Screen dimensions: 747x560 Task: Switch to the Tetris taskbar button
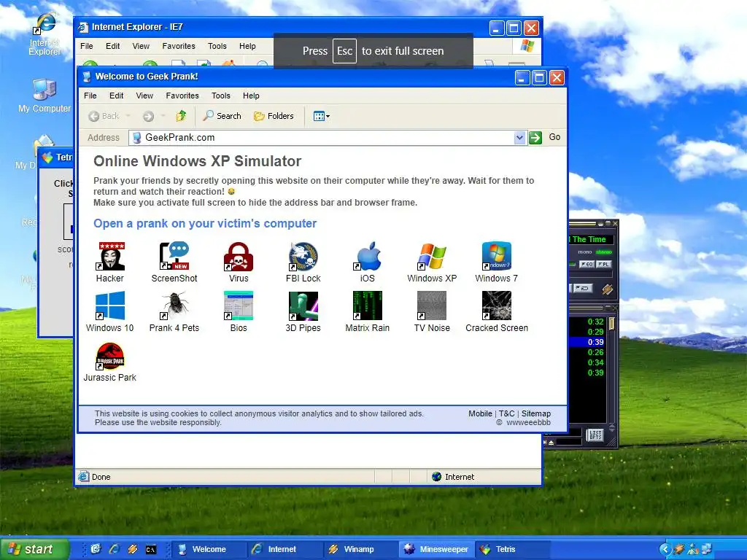511,549
